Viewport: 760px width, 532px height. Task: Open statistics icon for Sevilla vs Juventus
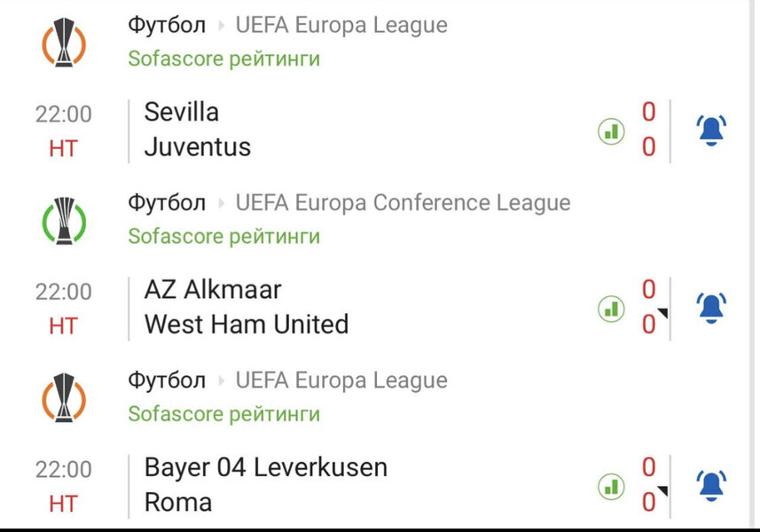coord(611,131)
